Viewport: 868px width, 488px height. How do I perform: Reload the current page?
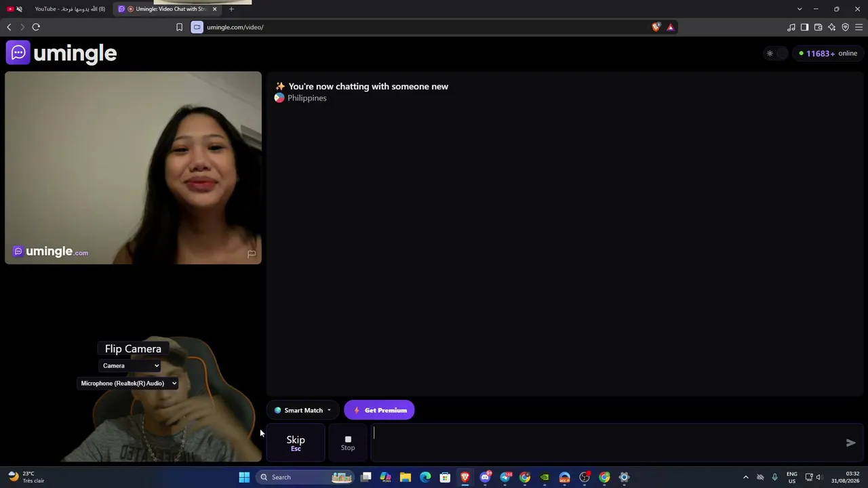tap(36, 27)
